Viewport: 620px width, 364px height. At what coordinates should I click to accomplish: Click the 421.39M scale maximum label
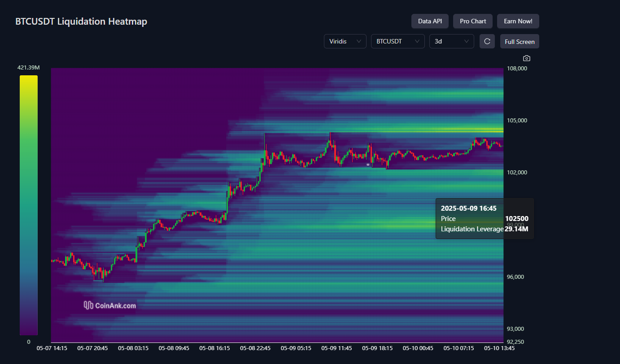[x=29, y=68]
